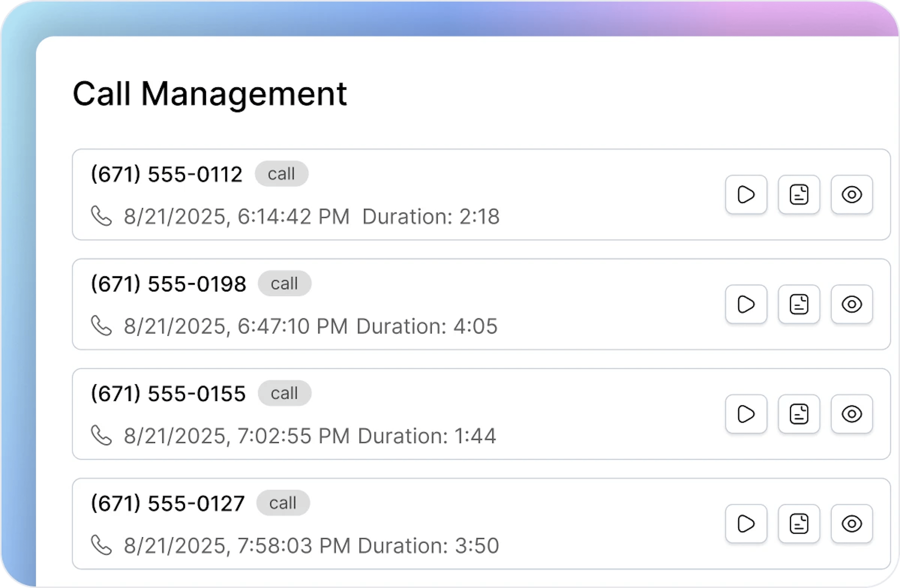Screen dimensions: 900x588
Task: View details of (671) 555-0112 call
Action: [x=851, y=195]
